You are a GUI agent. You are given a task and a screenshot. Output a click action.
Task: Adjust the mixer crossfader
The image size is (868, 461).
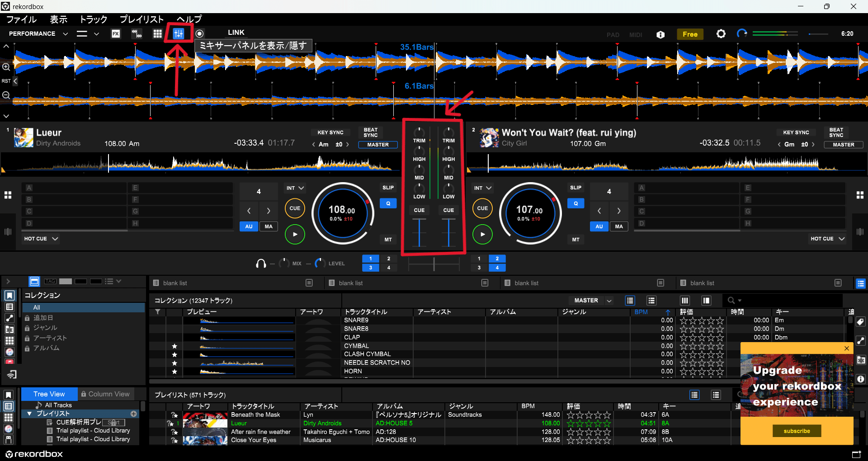(x=434, y=264)
